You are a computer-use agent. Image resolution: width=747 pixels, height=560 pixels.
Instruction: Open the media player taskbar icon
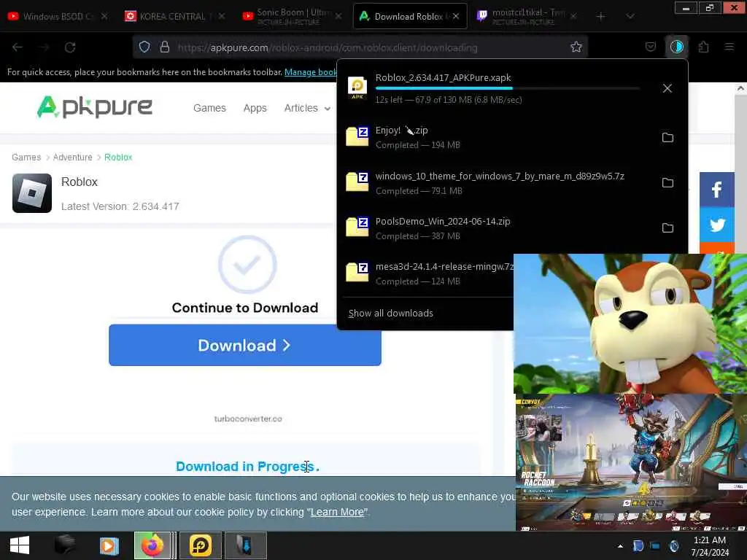click(x=109, y=545)
